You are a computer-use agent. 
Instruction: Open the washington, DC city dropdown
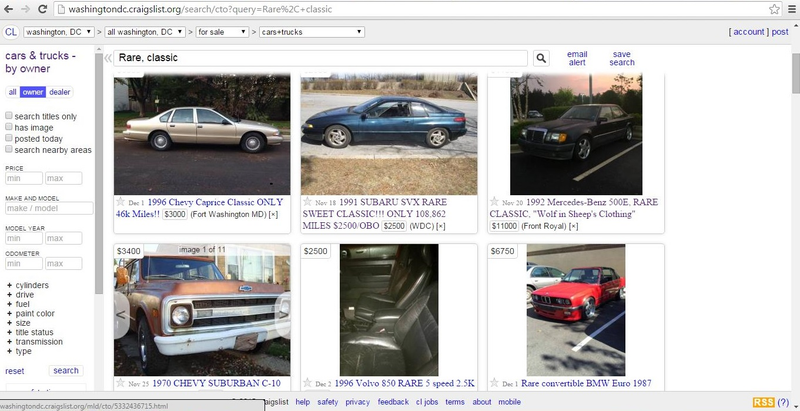pyautogui.click(x=59, y=32)
